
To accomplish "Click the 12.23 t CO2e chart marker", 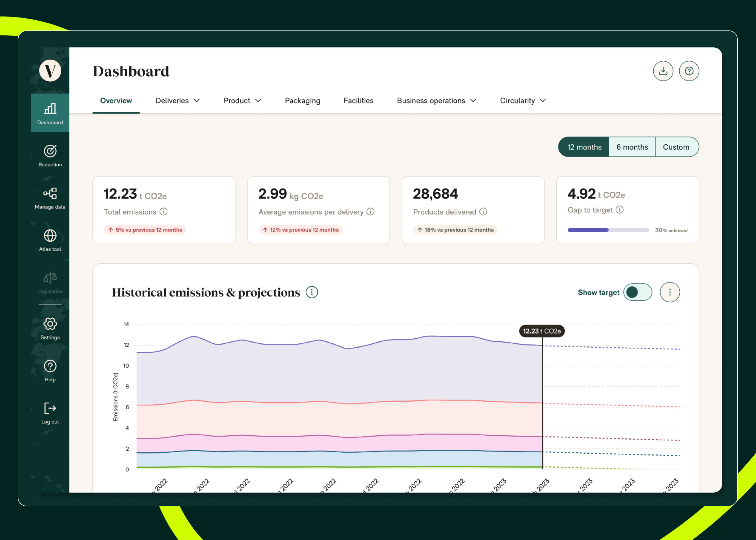I will pos(542,331).
